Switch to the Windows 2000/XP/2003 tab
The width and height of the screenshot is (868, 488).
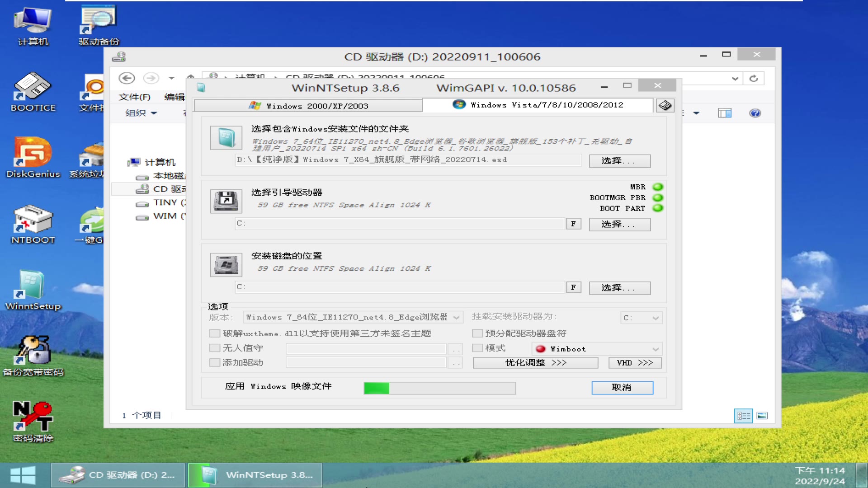coord(308,105)
